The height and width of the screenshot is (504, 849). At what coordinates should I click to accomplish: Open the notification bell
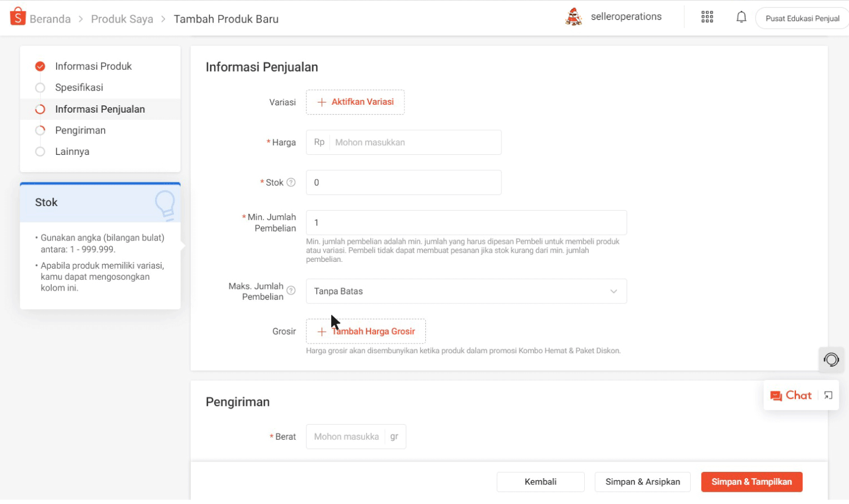coord(741,16)
